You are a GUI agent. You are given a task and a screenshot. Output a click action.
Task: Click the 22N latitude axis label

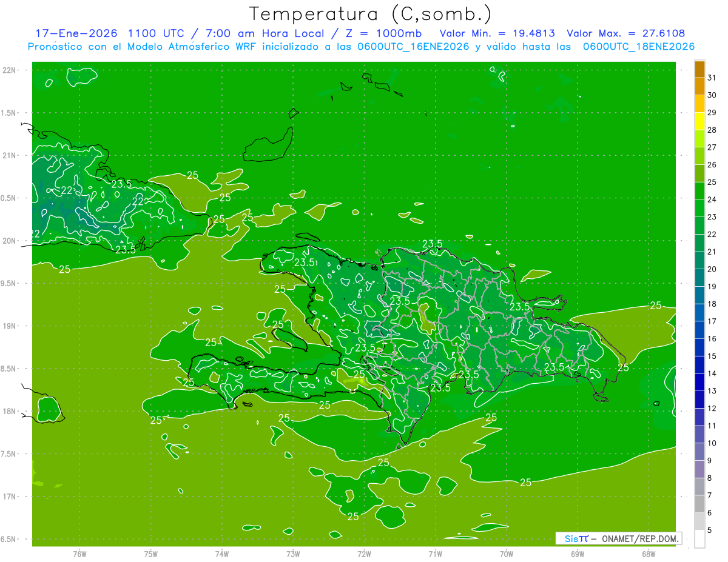[9, 70]
